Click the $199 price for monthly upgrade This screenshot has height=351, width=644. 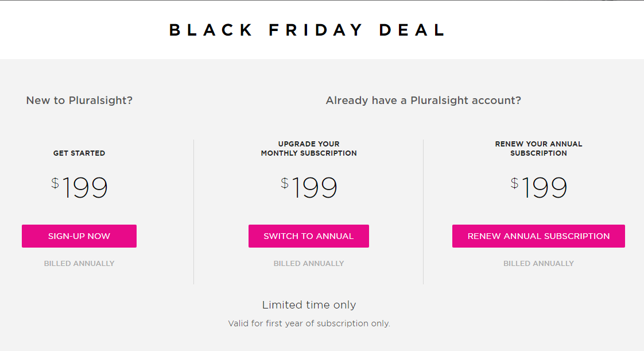(309, 187)
